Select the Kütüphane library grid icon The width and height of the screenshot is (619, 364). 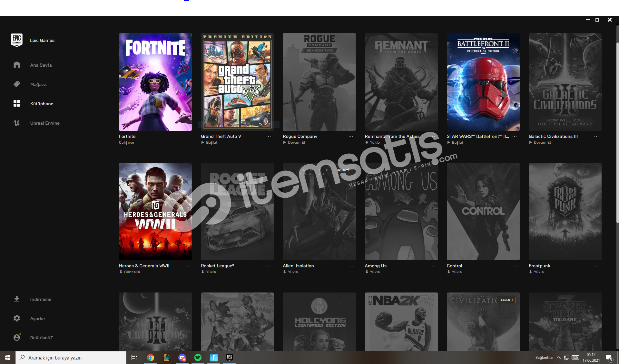(x=17, y=103)
